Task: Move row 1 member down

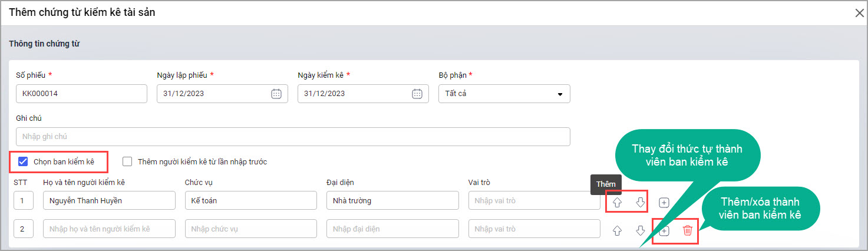Action: point(641,202)
